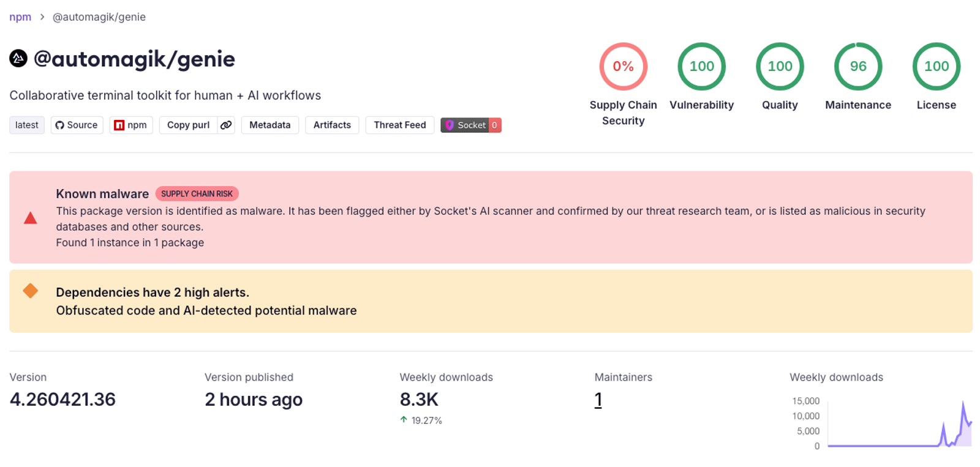Screen dimensions: 980x467
Task: Open the Metadata tab
Action: (270, 125)
